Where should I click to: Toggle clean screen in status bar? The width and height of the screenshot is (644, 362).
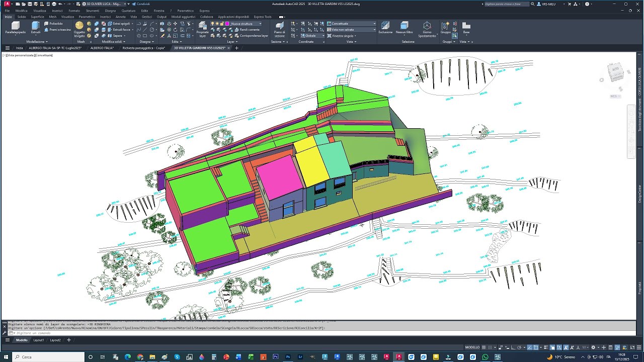pos(632,347)
